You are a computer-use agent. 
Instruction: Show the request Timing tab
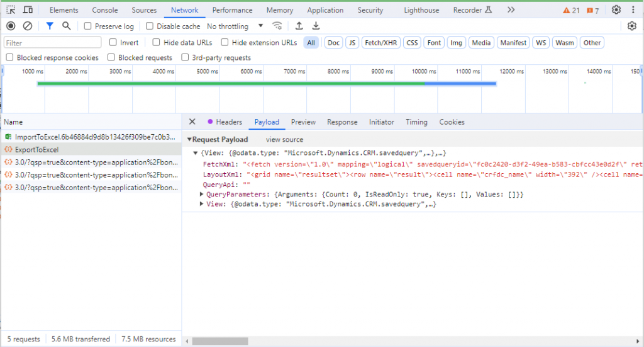tap(416, 122)
